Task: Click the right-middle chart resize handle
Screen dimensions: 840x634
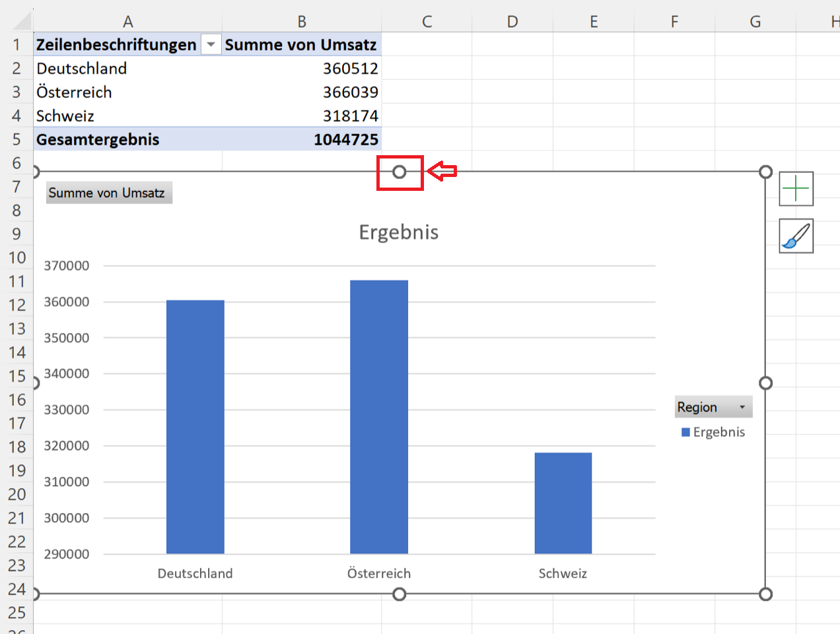Action: tap(765, 383)
